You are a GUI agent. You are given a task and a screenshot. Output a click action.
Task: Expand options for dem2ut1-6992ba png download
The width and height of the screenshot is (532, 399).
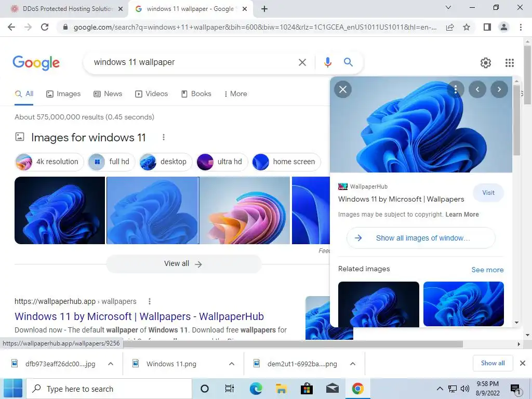tap(353, 364)
